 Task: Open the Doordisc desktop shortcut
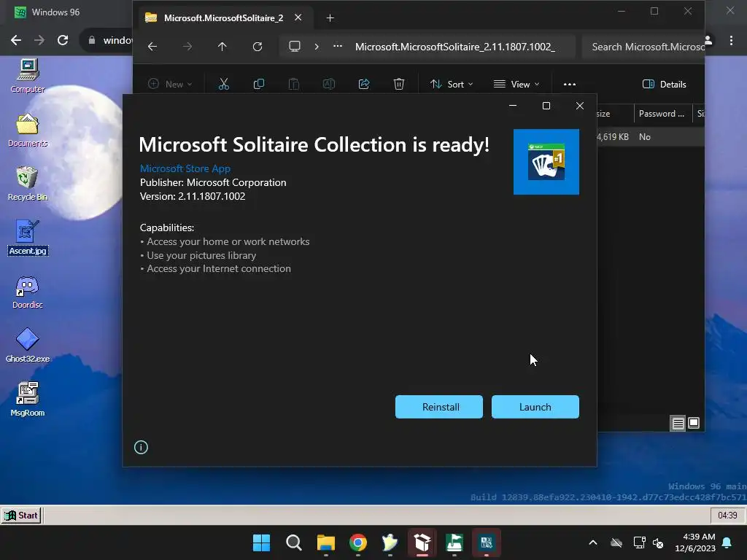(x=28, y=292)
